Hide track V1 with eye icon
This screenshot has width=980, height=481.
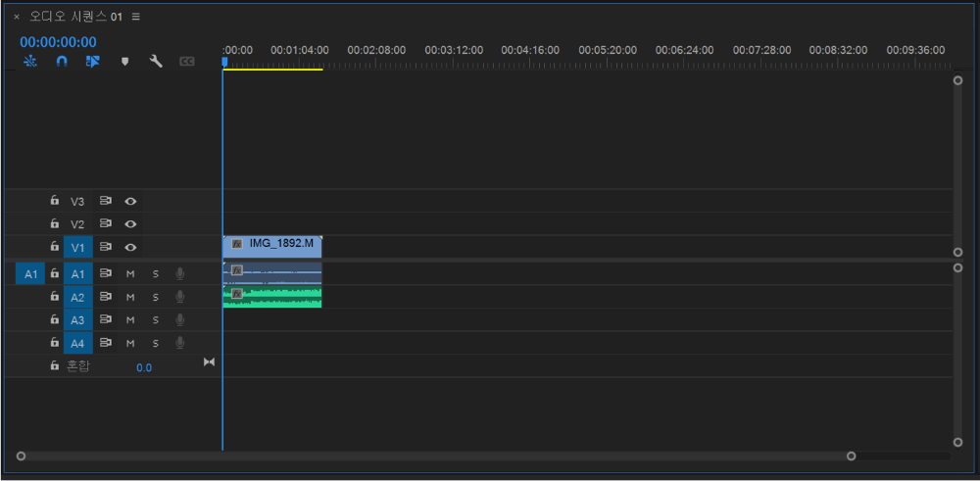[x=130, y=247]
